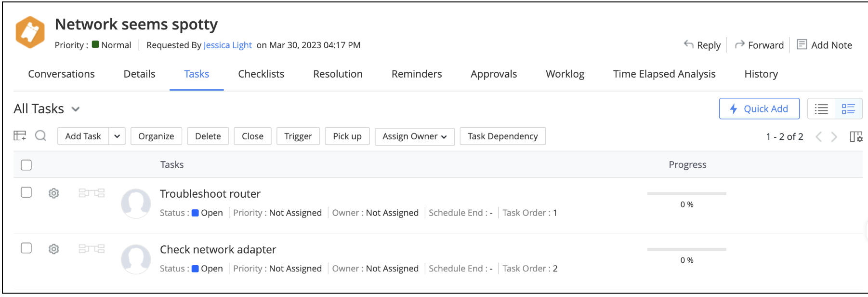Switch to plain list view icon
Image resolution: width=868 pixels, height=297 pixels.
tap(821, 109)
